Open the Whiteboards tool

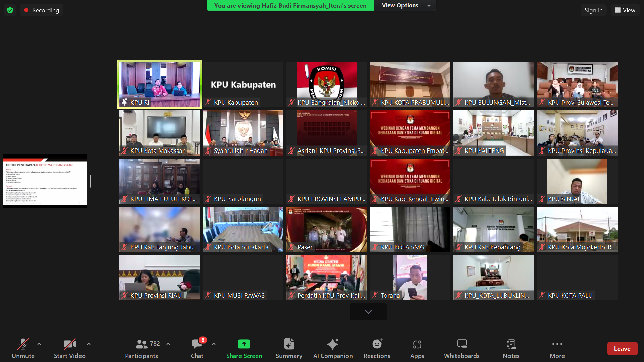tap(462, 344)
